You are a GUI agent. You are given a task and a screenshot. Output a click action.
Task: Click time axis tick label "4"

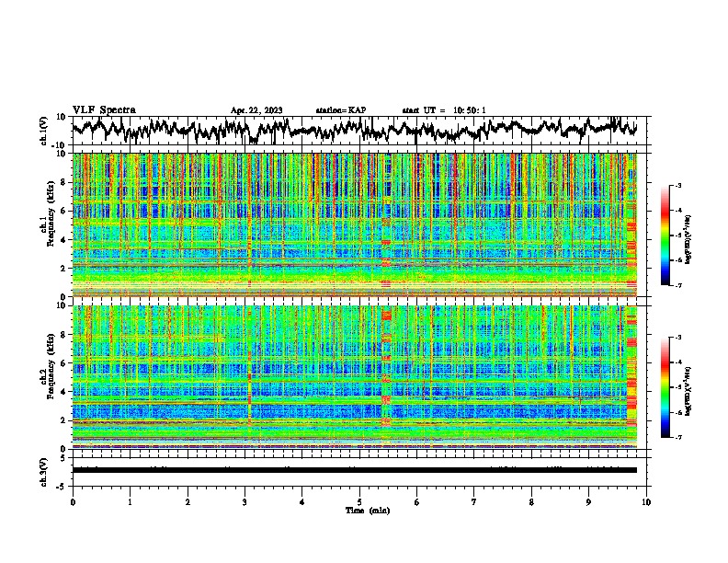302,502
